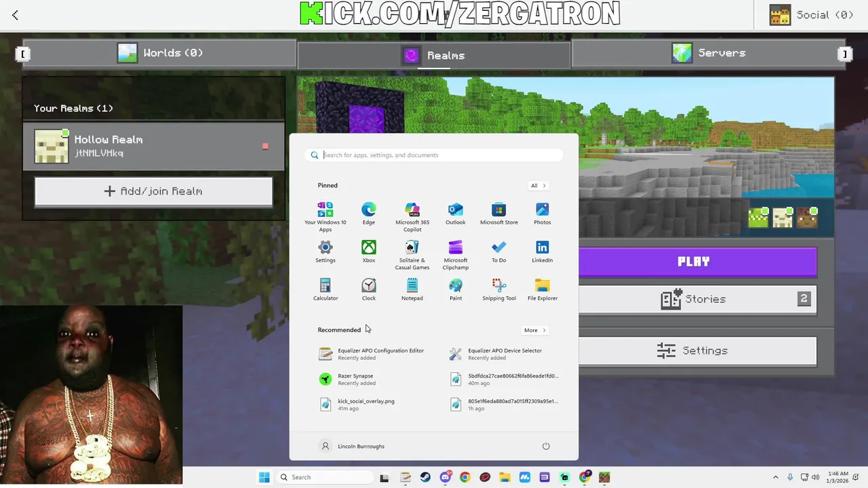Screen dimensions: 868x488
Task: Open Outlook from pinned apps
Action: (456, 213)
